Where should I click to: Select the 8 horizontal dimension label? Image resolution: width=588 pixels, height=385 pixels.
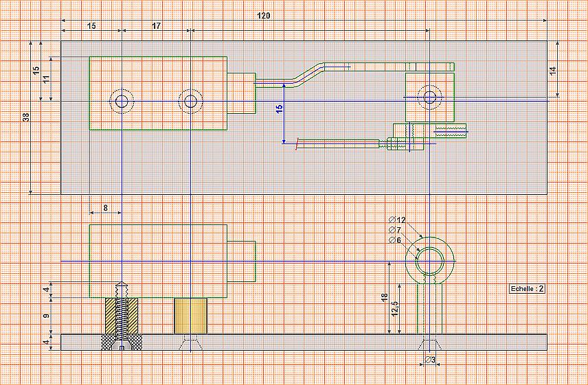click(105, 207)
